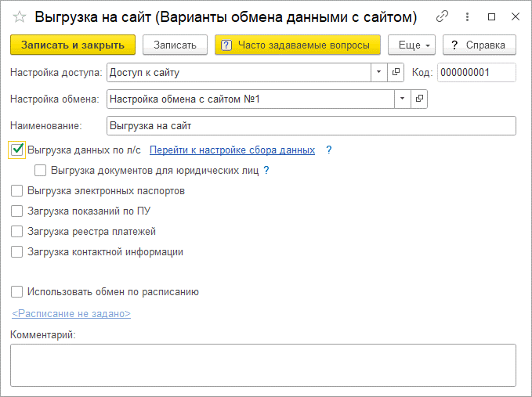Expand 'Настройка доступа' dropdown list
Viewport: 532px width, 397px height.
pyautogui.click(x=378, y=72)
